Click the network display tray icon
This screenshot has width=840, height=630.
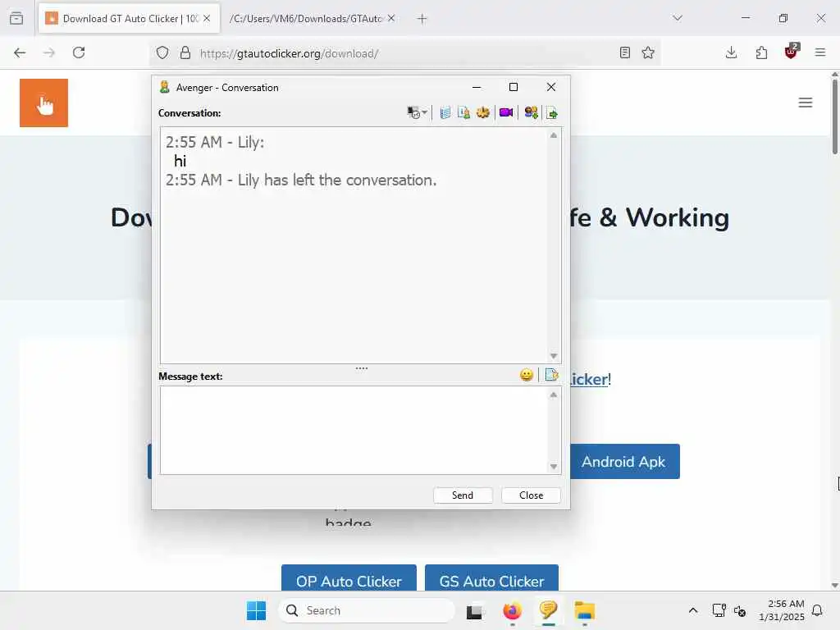coord(719,610)
